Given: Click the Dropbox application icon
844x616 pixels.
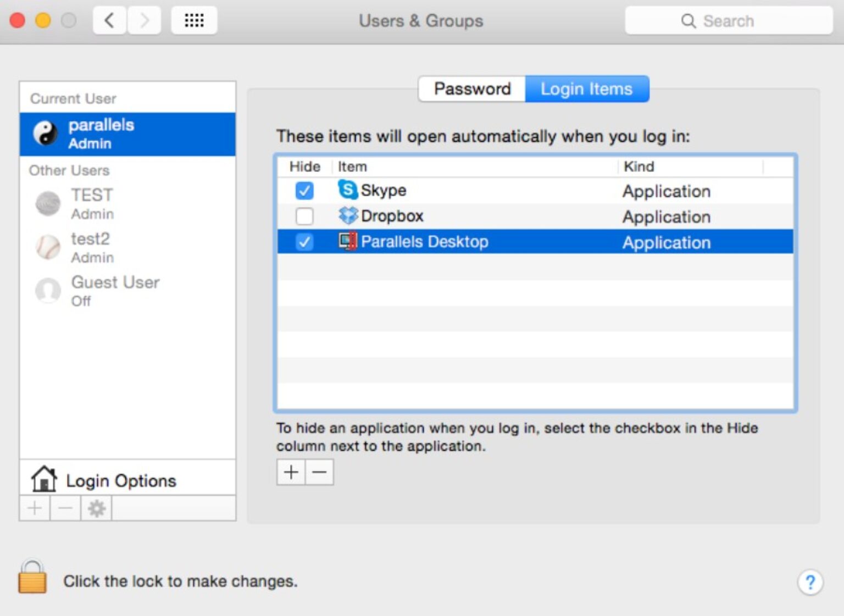Looking at the screenshot, I should point(348,216).
